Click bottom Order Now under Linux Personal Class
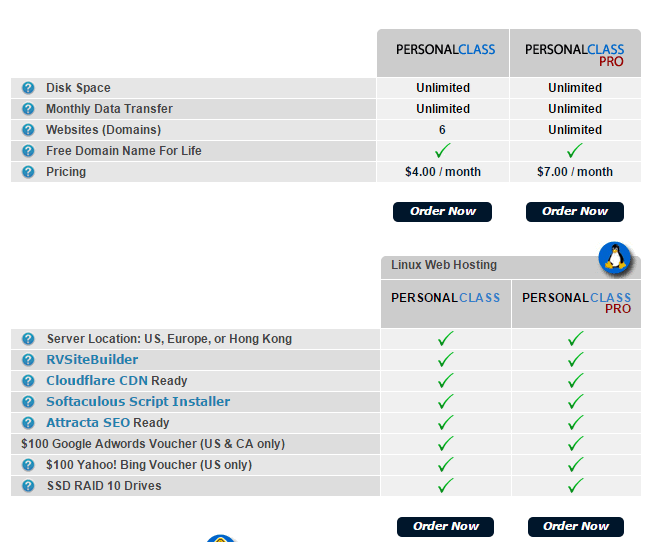 445,527
